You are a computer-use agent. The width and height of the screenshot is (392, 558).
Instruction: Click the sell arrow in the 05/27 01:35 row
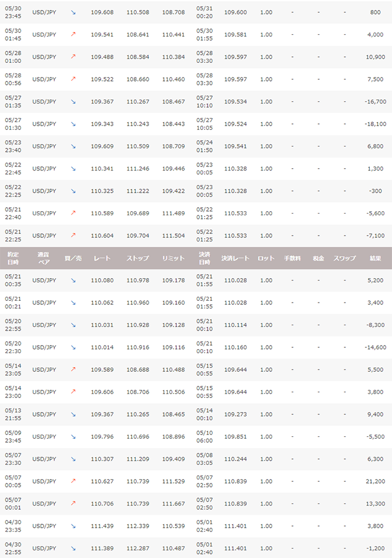click(73, 101)
